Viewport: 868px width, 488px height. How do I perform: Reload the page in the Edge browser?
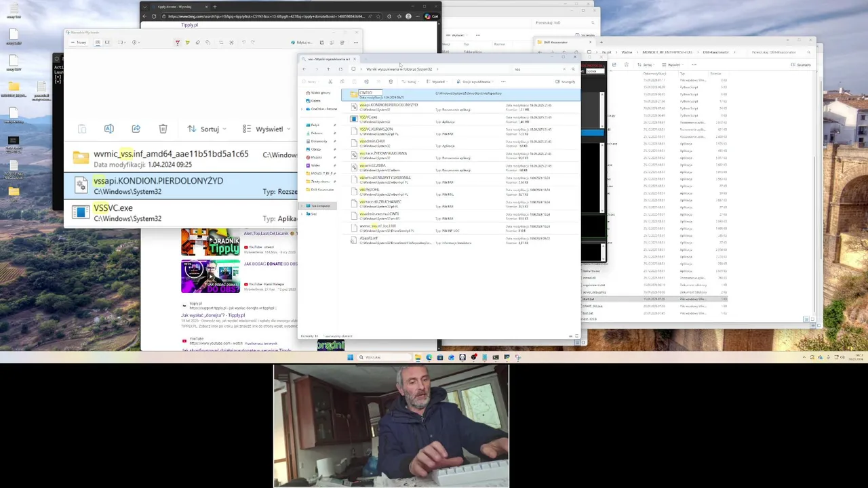(154, 16)
